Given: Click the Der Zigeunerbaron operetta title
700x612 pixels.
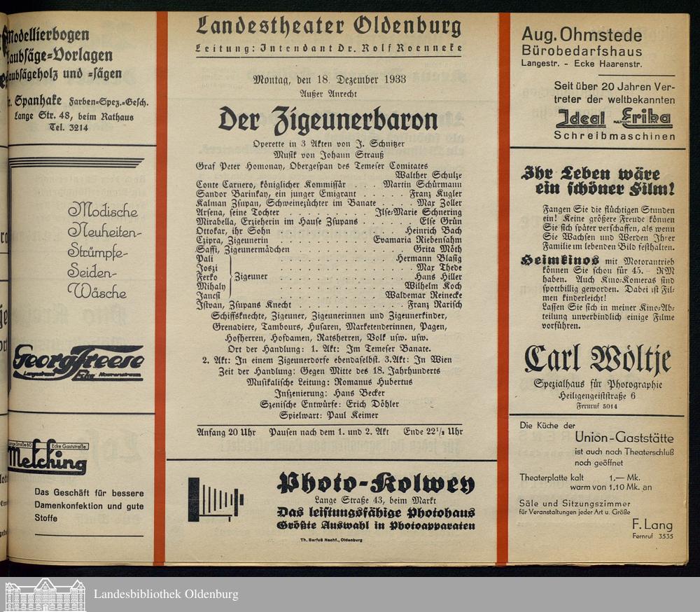Looking at the screenshot, I should (x=328, y=120).
